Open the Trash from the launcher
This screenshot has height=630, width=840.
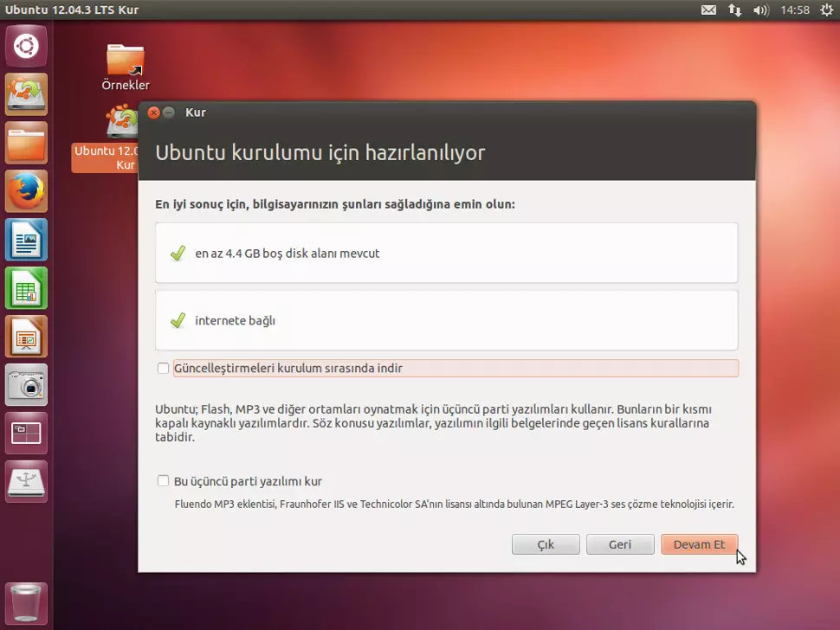(x=26, y=603)
